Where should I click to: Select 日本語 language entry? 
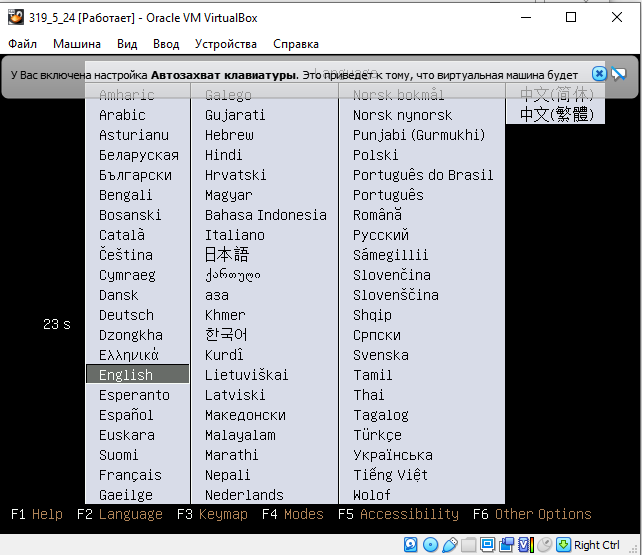(x=227, y=255)
